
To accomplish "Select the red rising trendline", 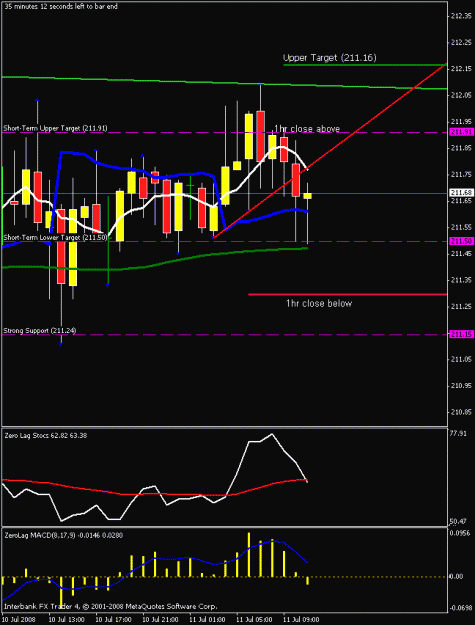I will pyautogui.click(x=329, y=151).
